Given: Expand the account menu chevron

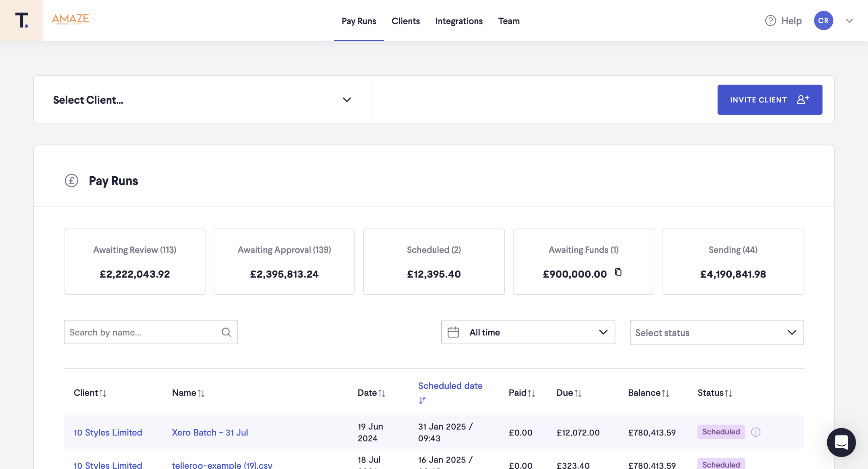Looking at the screenshot, I should click(849, 21).
